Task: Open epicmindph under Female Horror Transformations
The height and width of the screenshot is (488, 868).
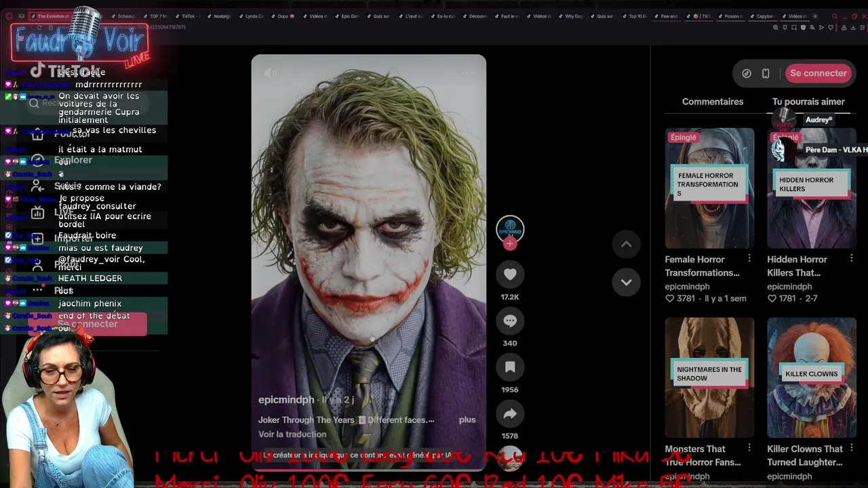Action: [x=687, y=287]
